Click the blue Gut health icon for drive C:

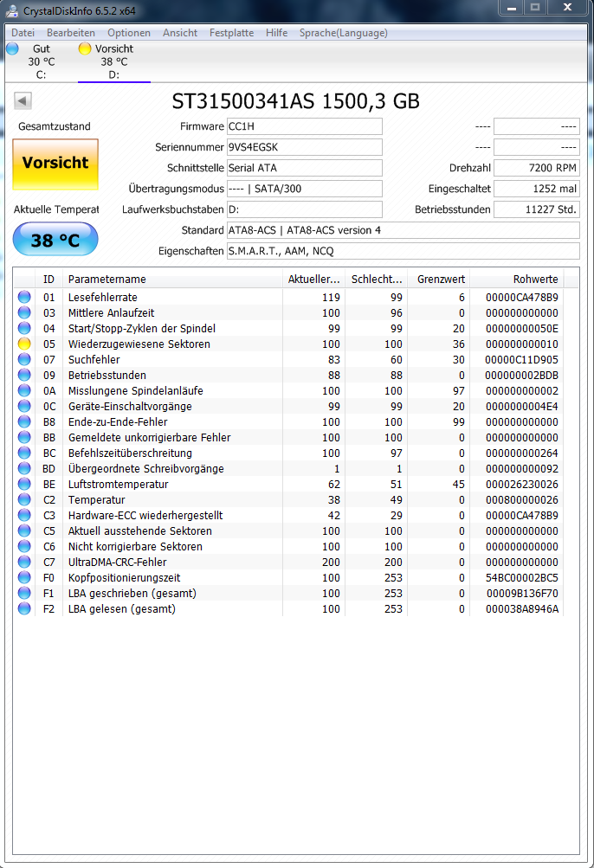[x=12, y=48]
